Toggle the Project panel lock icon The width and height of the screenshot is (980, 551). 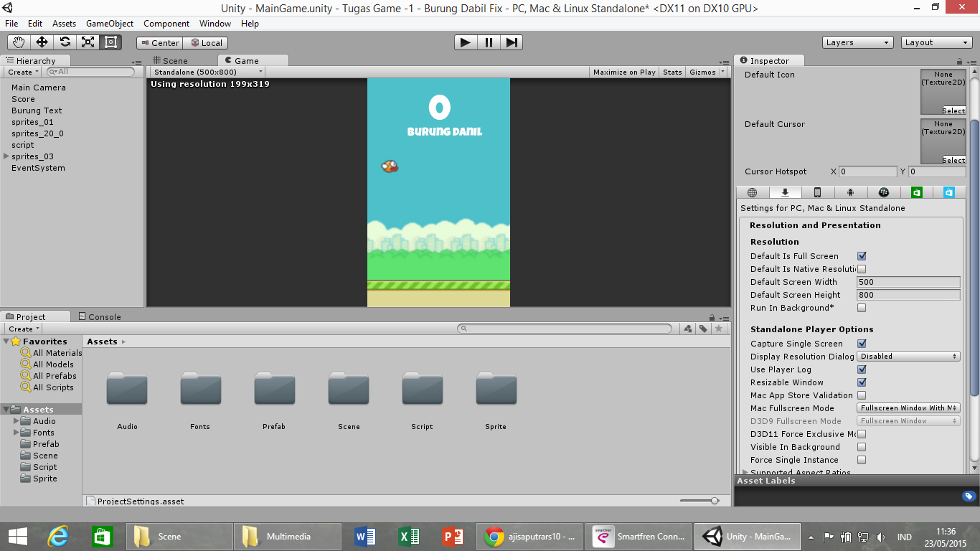click(711, 317)
